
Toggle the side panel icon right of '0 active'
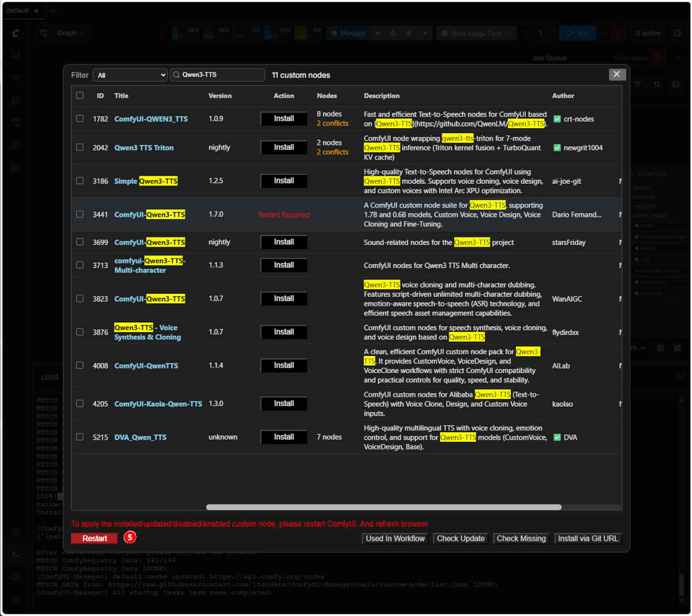pyautogui.click(x=677, y=33)
